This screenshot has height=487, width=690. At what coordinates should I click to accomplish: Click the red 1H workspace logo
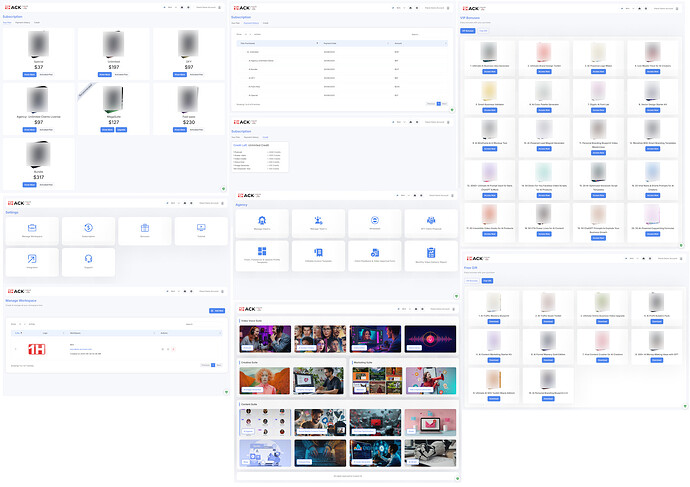pyautogui.click(x=37, y=349)
